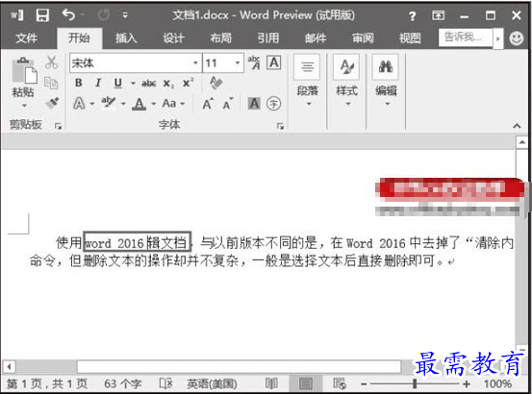The height and width of the screenshot is (394, 532).
Task: Toggle underline formatting
Action: 117,83
